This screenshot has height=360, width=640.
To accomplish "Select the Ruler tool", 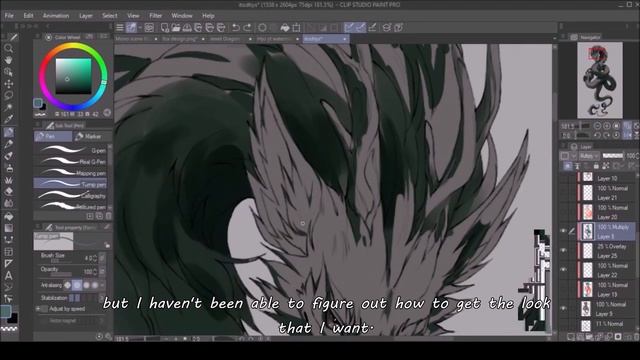I will click(8, 264).
